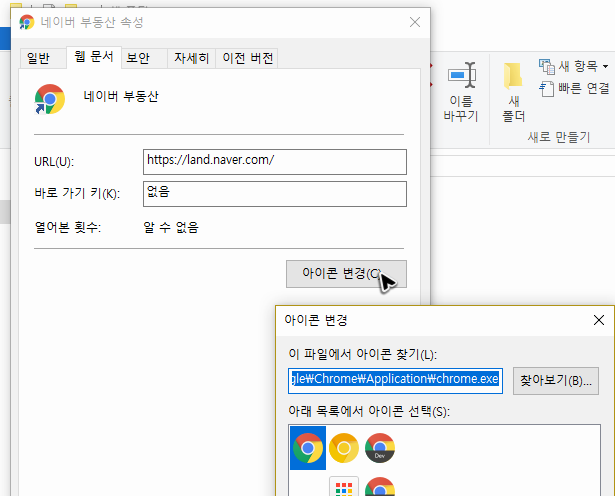This screenshot has width=615, height=496.
Task: Open the Web Document tab (웹 문서)
Action: [x=94, y=57]
